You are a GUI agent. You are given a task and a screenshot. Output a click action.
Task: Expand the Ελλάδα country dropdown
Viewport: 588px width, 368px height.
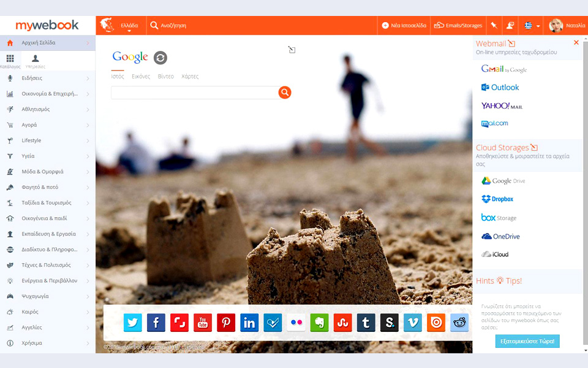click(129, 26)
